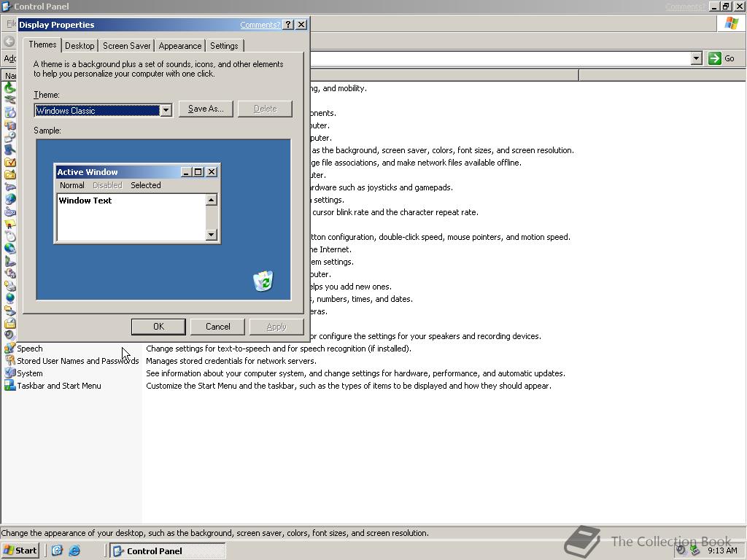Click the System computer icon
This screenshot has height=560, width=747.
click(9, 373)
